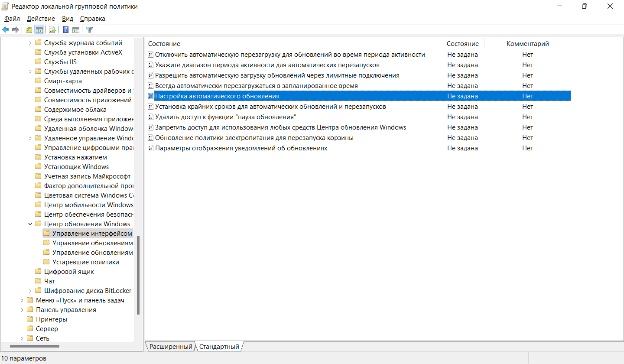Image resolution: width=624 pixels, height=364 pixels.
Task: Toggle the console tree pane icon
Action: click(x=39, y=30)
